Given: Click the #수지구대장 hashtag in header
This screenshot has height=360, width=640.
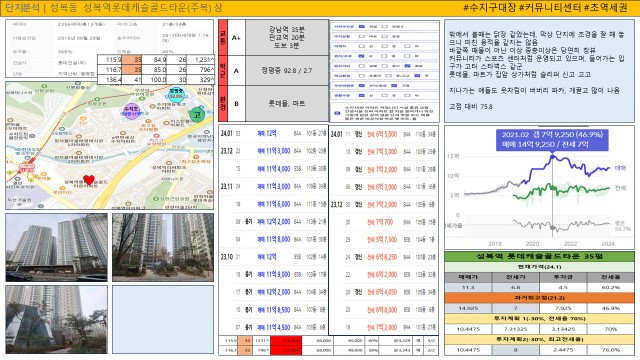Looking at the screenshot, I should [490, 8].
